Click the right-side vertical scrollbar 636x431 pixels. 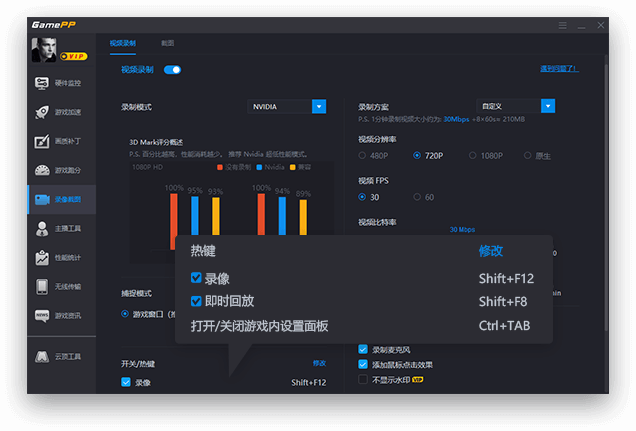(606, 195)
